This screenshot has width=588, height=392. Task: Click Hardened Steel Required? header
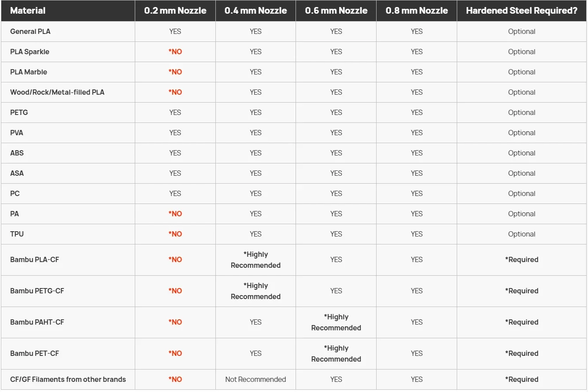pyautogui.click(x=521, y=11)
